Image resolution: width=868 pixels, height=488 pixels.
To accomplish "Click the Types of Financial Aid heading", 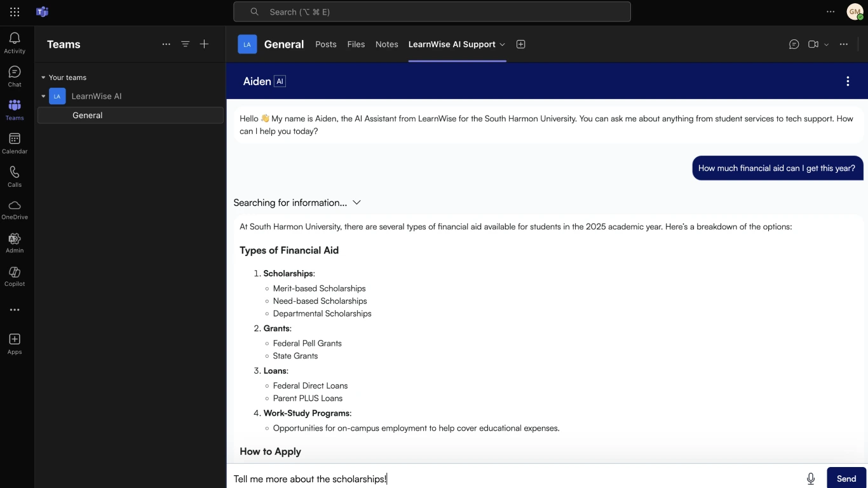I will tap(289, 250).
